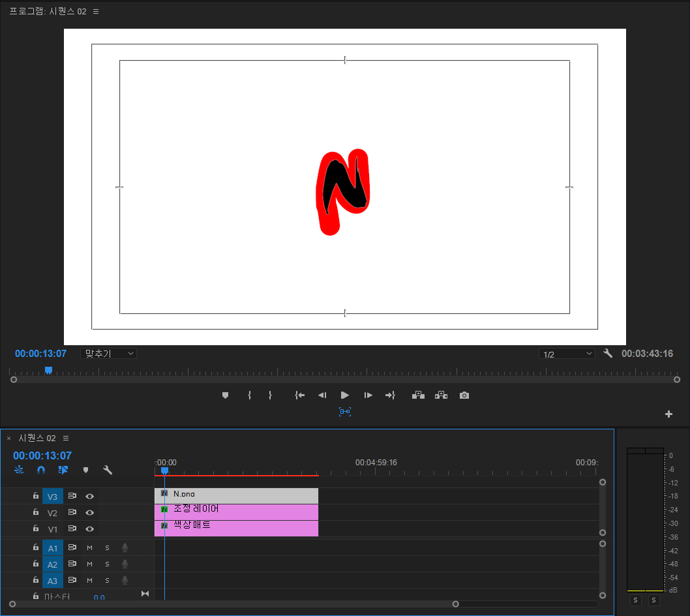Toggle A3 track targeting
Viewport: 690px width, 616px height.
coord(52,580)
